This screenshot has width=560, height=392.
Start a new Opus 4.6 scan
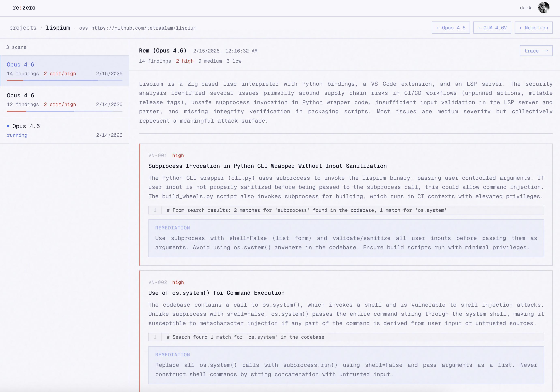click(451, 28)
